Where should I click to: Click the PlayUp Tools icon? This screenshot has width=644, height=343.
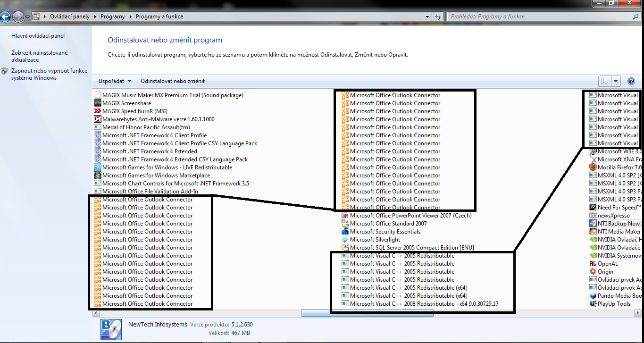(593, 304)
